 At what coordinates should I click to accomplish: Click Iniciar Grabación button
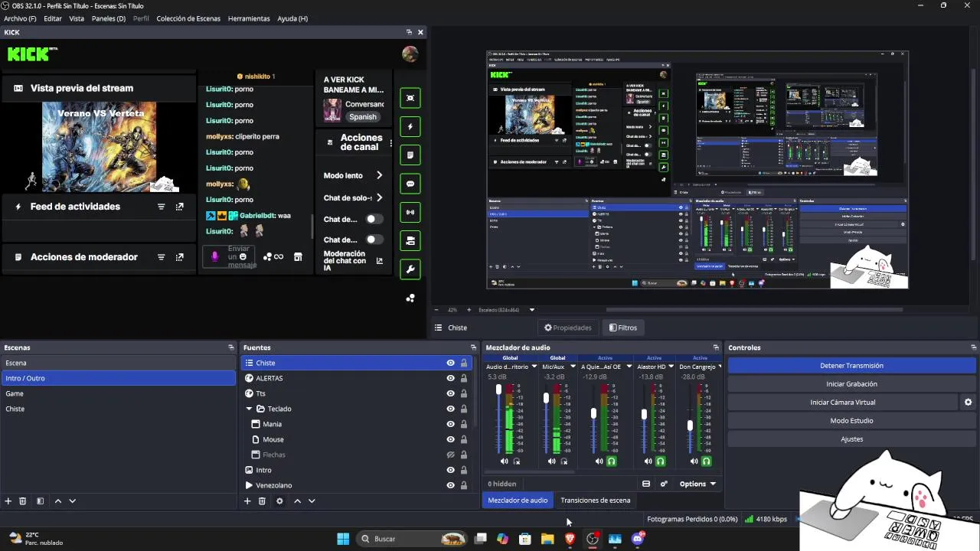pos(852,384)
